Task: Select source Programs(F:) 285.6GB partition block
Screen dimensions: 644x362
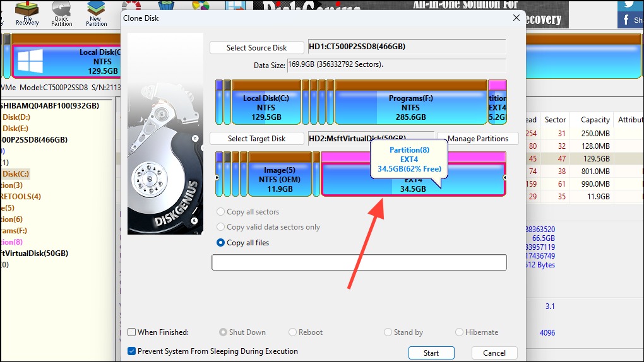Action: tap(411, 103)
